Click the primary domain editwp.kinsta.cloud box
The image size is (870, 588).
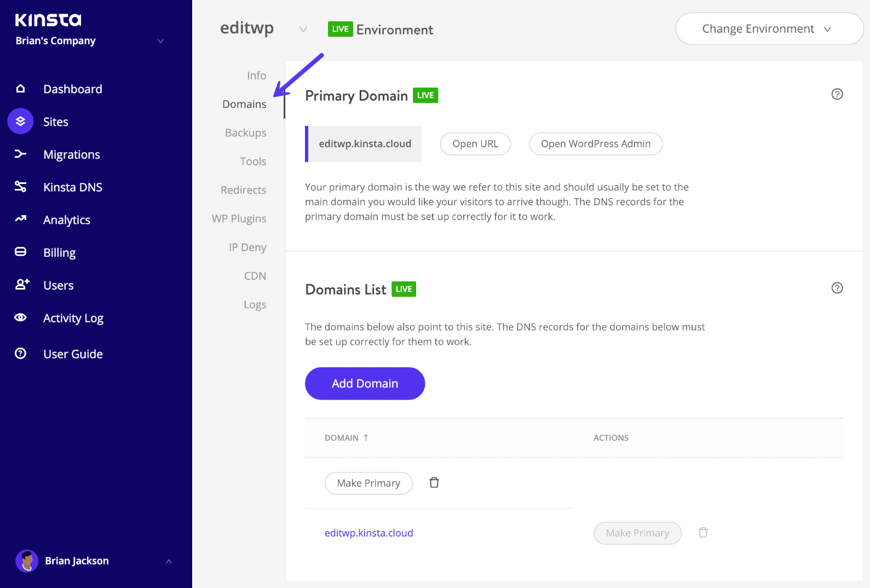(x=364, y=144)
